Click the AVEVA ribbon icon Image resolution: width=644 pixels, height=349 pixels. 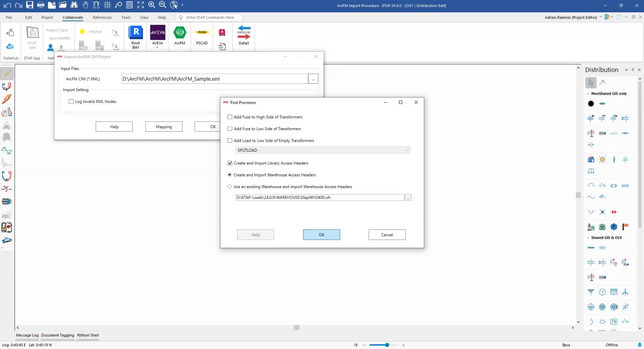(x=157, y=33)
